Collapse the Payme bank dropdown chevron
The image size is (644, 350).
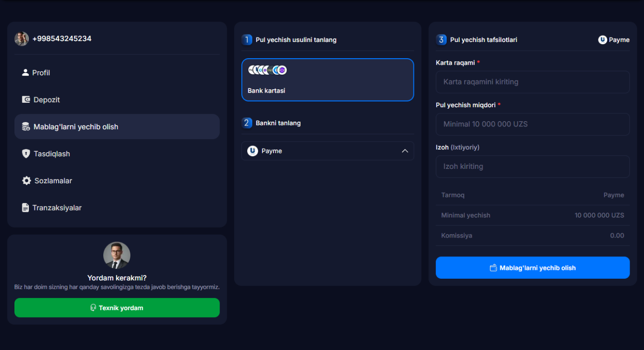pyautogui.click(x=405, y=151)
